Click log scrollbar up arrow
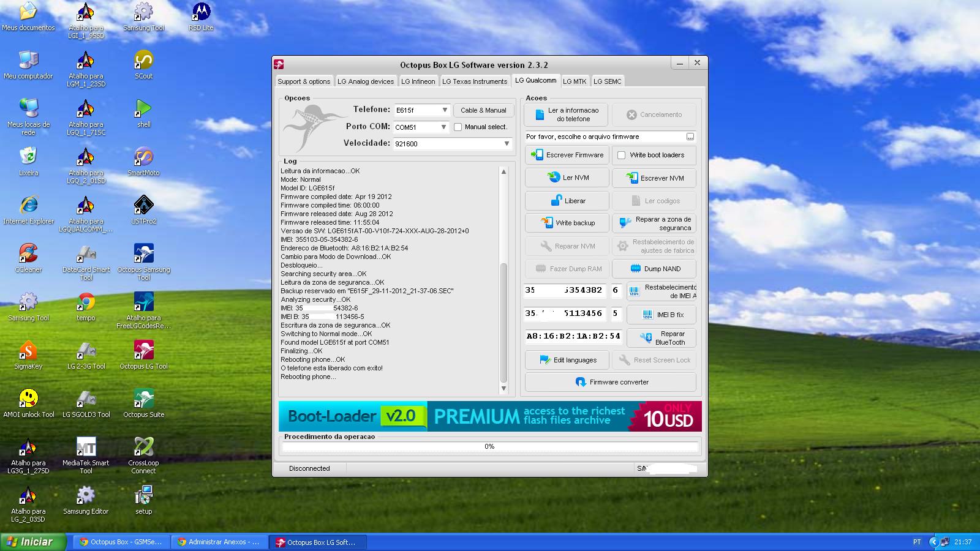980x551 pixels. coord(503,172)
